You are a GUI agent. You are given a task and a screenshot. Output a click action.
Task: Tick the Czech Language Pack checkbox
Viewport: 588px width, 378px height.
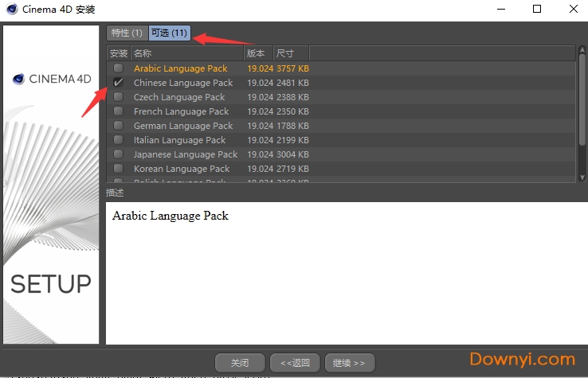point(119,97)
